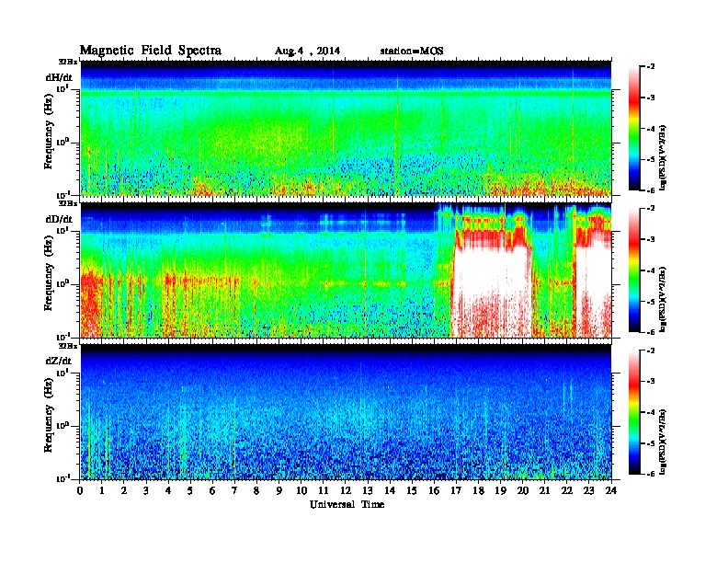Click the Magnetic Field Spectra title
The width and height of the screenshot is (728, 563).
click(151, 51)
